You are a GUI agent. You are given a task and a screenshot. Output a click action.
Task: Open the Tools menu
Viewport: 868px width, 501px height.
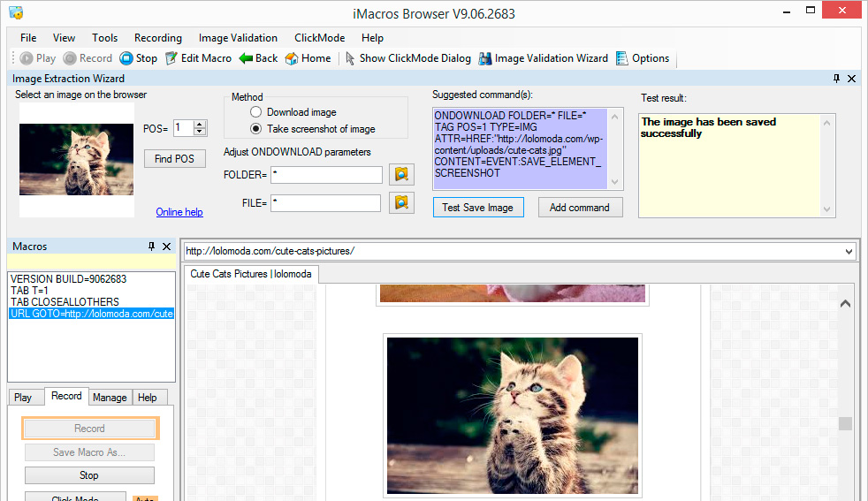tap(104, 38)
